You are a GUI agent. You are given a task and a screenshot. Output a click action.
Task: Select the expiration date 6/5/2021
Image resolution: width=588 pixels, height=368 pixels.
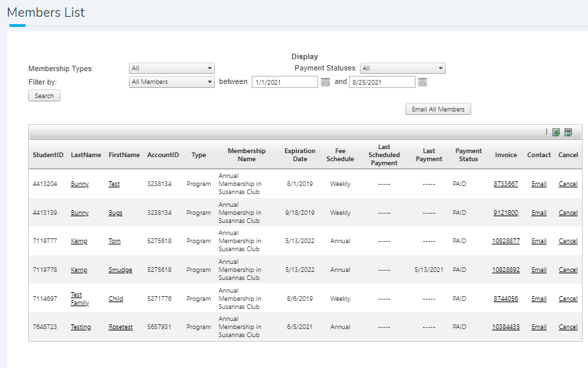(300, 327)
